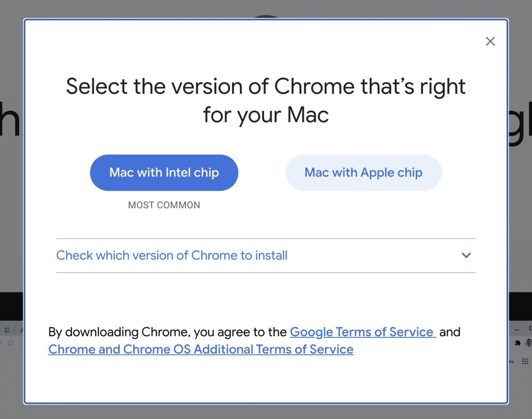Viewport: 532px width, 419px height.
Task: Click the dimmed backdrop below the dialog
Action: coord(266,412)
